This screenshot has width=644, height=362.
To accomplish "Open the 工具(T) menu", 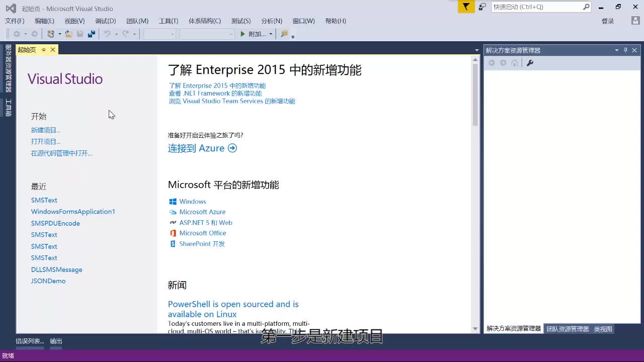I will (x=169, y=21).
